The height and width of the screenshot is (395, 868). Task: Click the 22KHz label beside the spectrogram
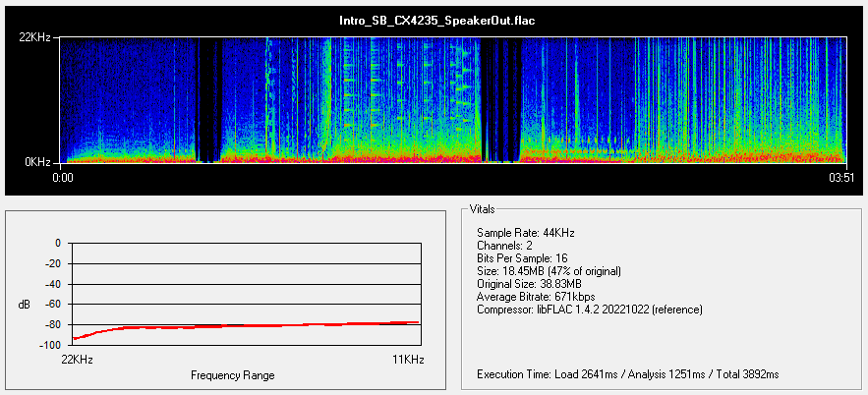37,38
